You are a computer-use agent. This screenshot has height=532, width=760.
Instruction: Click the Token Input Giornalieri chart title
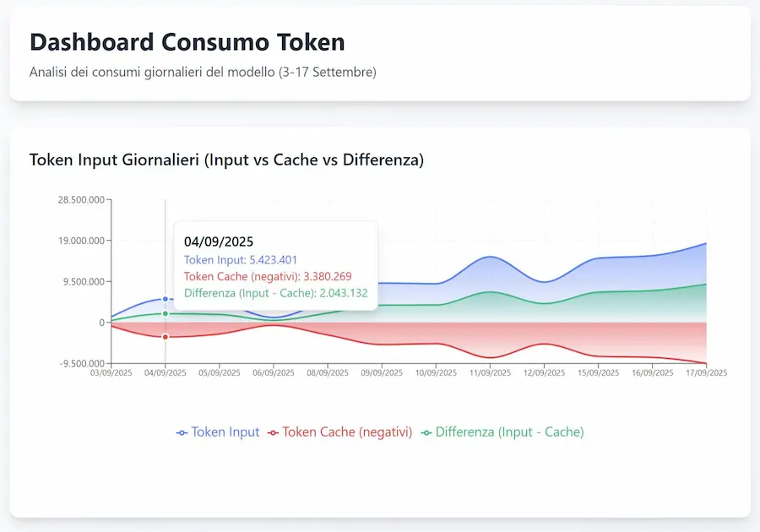coord(226,160)
